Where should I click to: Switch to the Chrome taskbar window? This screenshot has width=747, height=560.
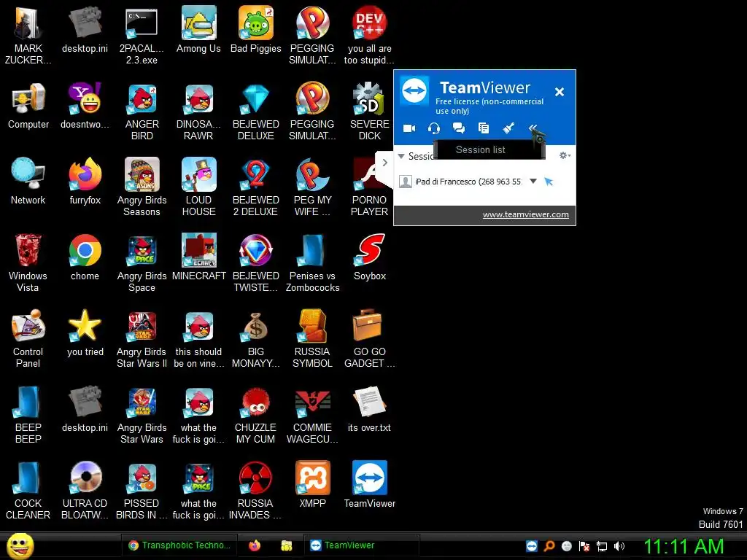pyautogui.click(x=179, y=545)
